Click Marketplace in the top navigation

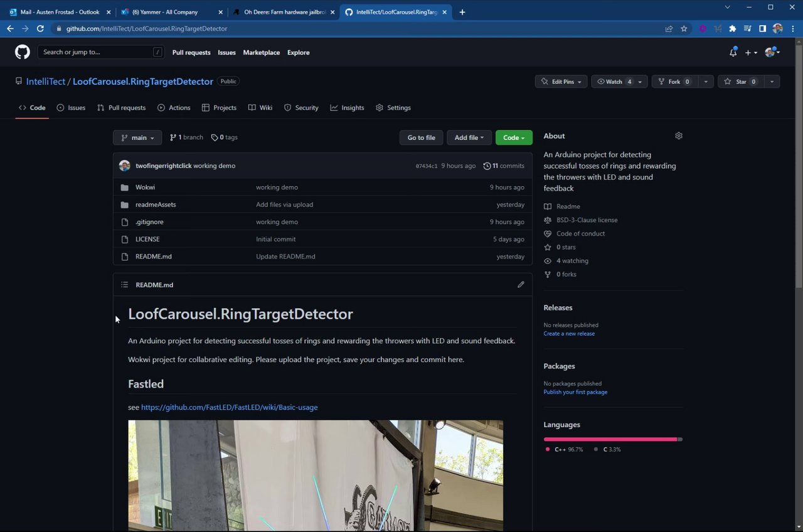point(262,53)
